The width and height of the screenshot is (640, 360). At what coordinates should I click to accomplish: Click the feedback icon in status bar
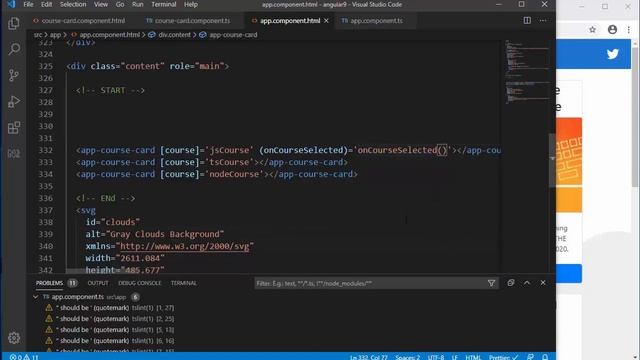[x=530, y=357]
